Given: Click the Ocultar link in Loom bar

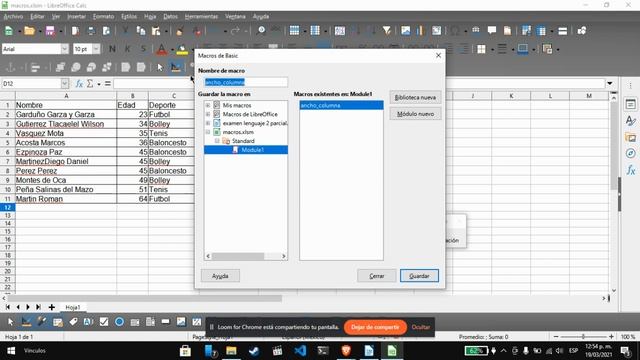Looking at the screenshot, I should point(420,327).
